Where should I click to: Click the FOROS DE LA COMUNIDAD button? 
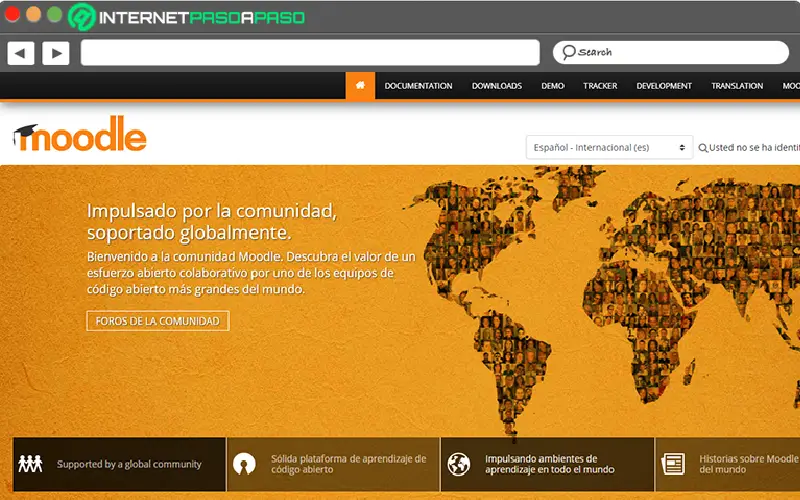pos(158,321)
